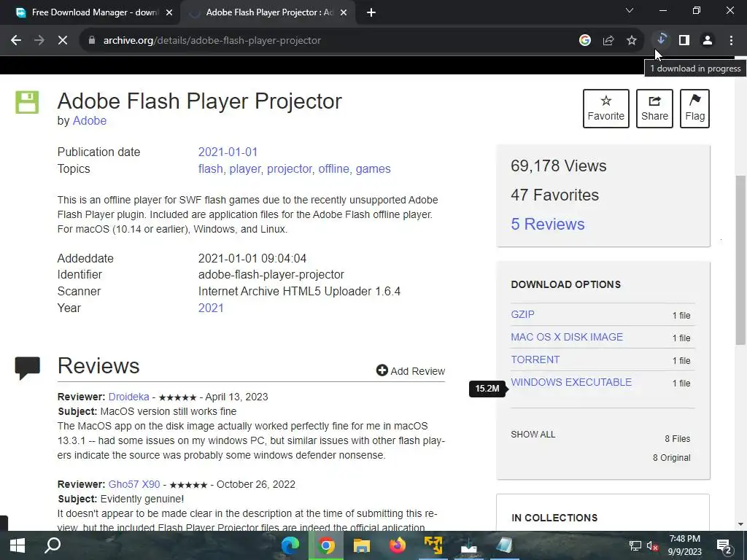View site security lock info

click(x=91, y=41)
